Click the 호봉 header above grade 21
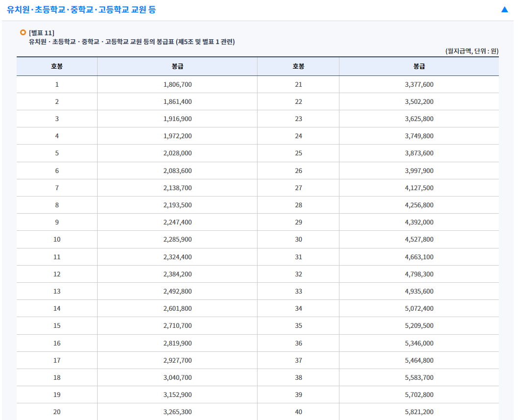Viewport: 518px width, 420px height. tap(298, 67)
